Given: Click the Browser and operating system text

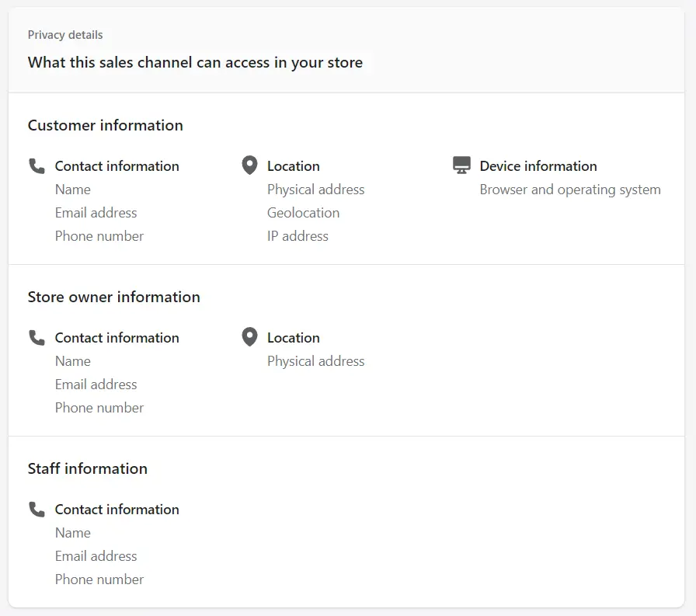Looking at the screenshot, I should click(569, 190).
